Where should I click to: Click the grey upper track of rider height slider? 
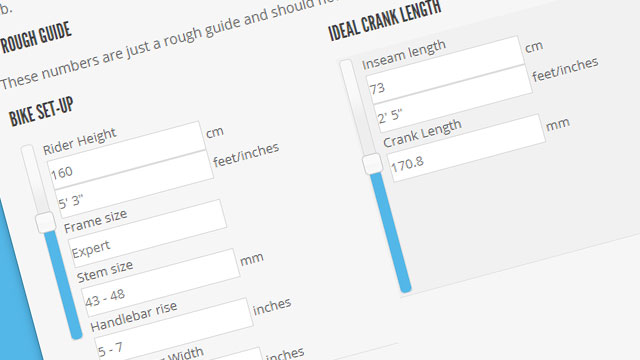pyautogui.click(x=33, y=180)
